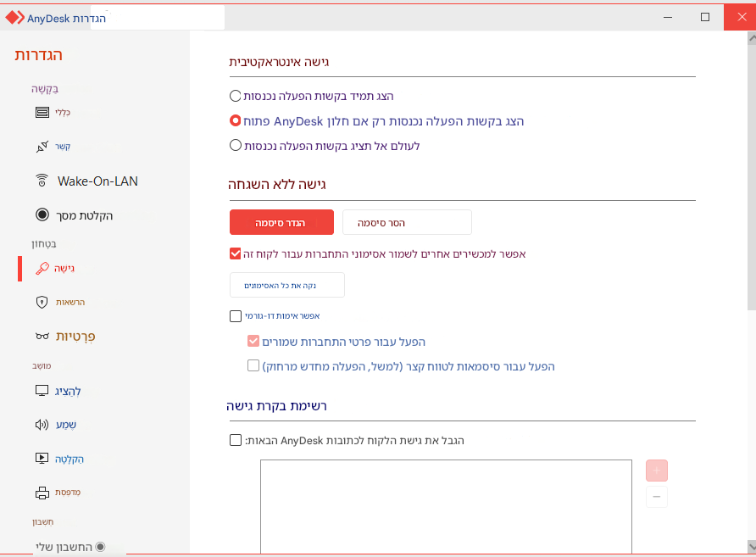Click the הסר סיסמה button
Viewport: 756px width, 557px height.
point(407,222)
